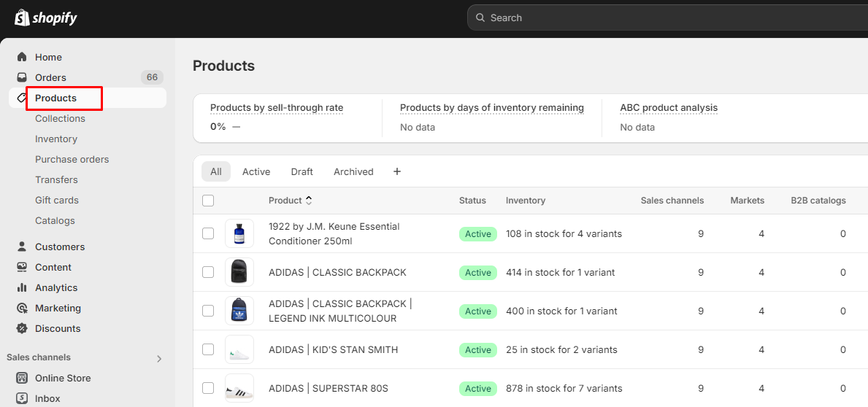Check the ADIDAS | KID'S STAN SMITH row
This screenshot has height=407, width=868.
coord(208,349)
